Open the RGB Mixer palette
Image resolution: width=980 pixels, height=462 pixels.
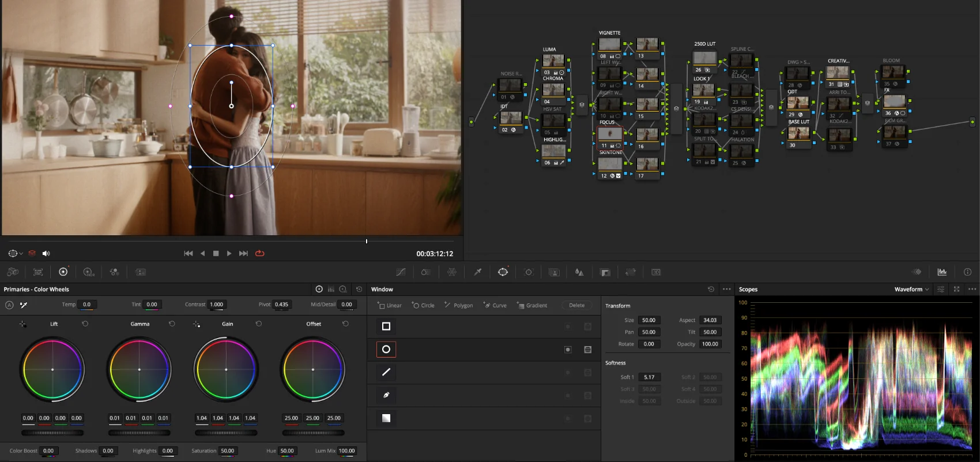pos(114,272)
